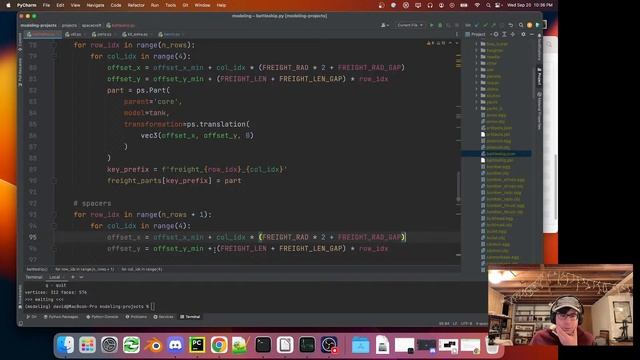
Task: Open the Terminal app from the Dock
Action: pos(263,345)
